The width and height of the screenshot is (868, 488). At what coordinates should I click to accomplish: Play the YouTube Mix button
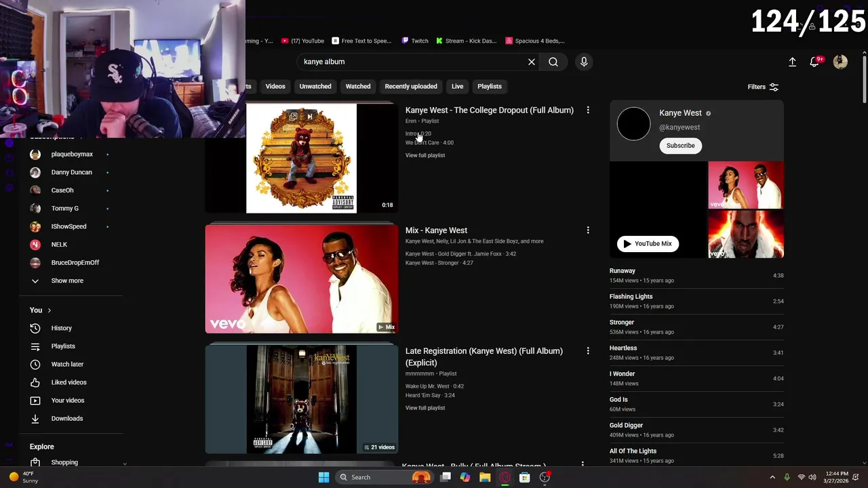coord(648,244)
